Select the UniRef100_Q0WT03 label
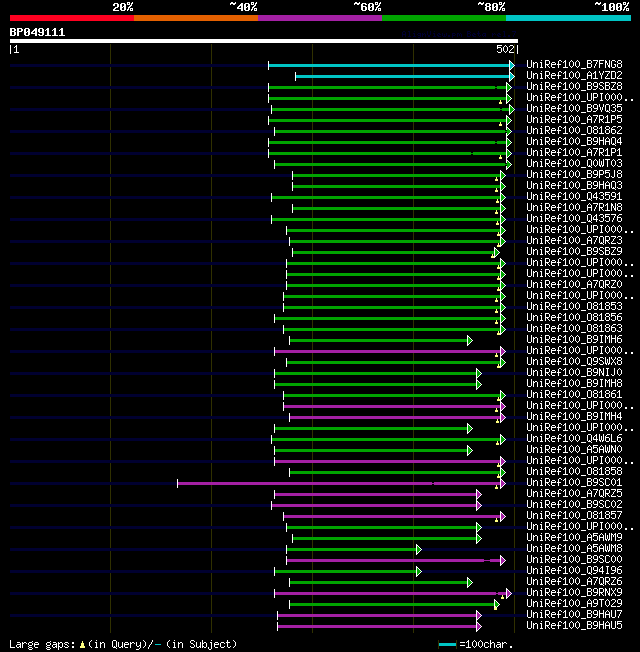Viewport: 640px width, 652px height. click(x=574, y=163)
